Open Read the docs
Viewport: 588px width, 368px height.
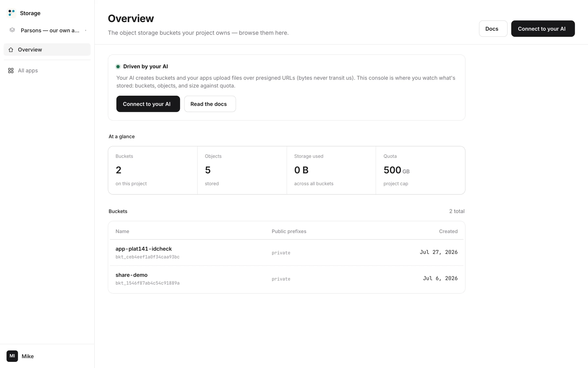tap(210, 104)
